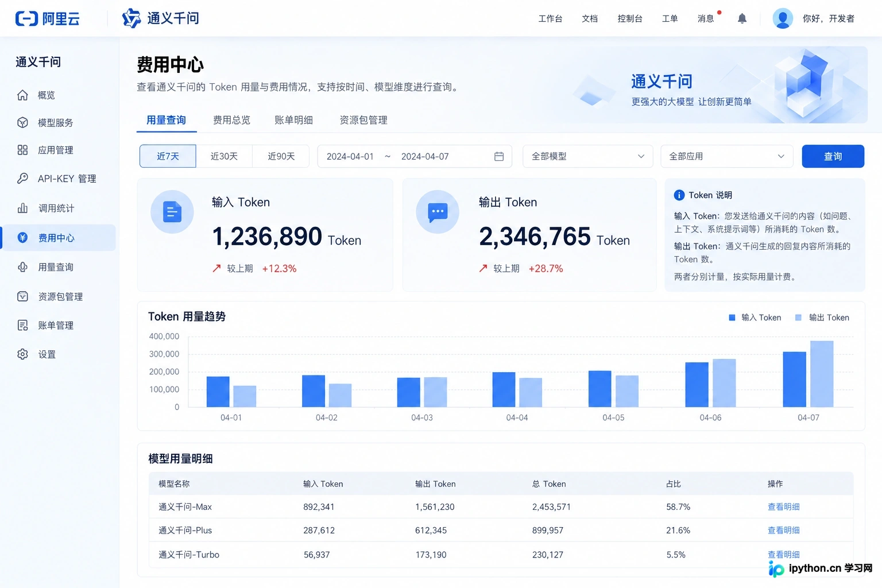
Task: Click the 输出 Token chat bubble icon
Action: (x=438, y=212)
